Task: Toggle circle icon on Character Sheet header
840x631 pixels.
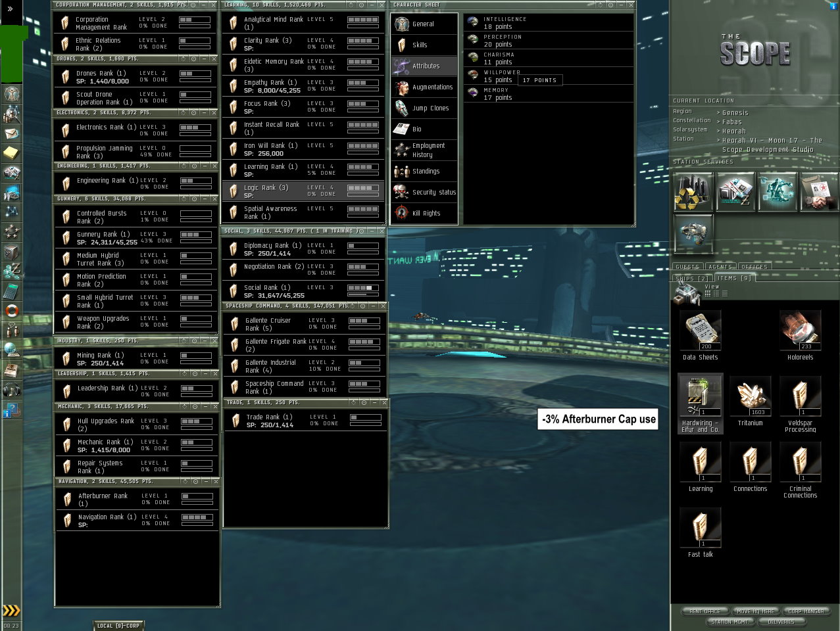Action: click(x=610, y=5)
